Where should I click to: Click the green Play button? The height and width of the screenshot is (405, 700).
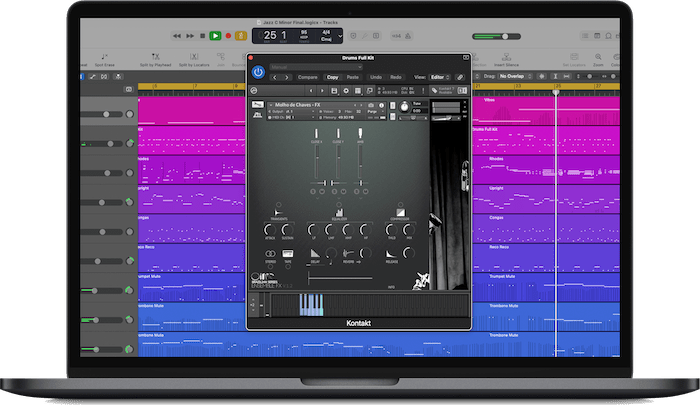point(215,36)
